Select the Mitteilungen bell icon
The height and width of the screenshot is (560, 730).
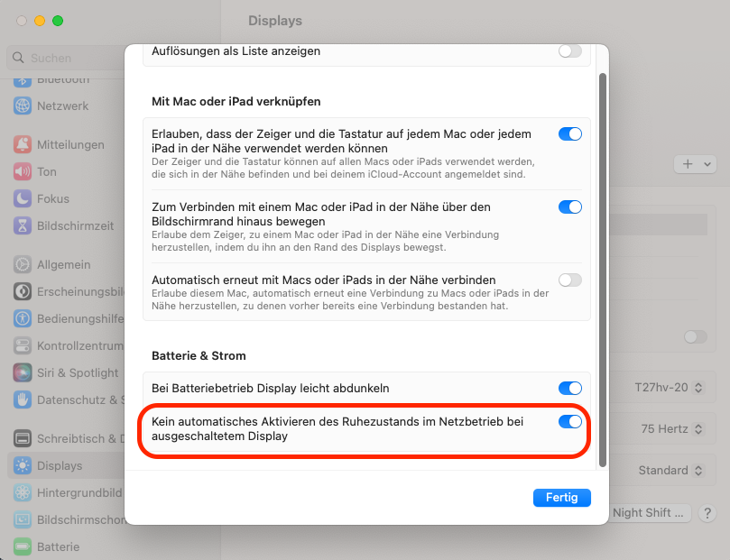pyautogui.click(x=23, y=144)
